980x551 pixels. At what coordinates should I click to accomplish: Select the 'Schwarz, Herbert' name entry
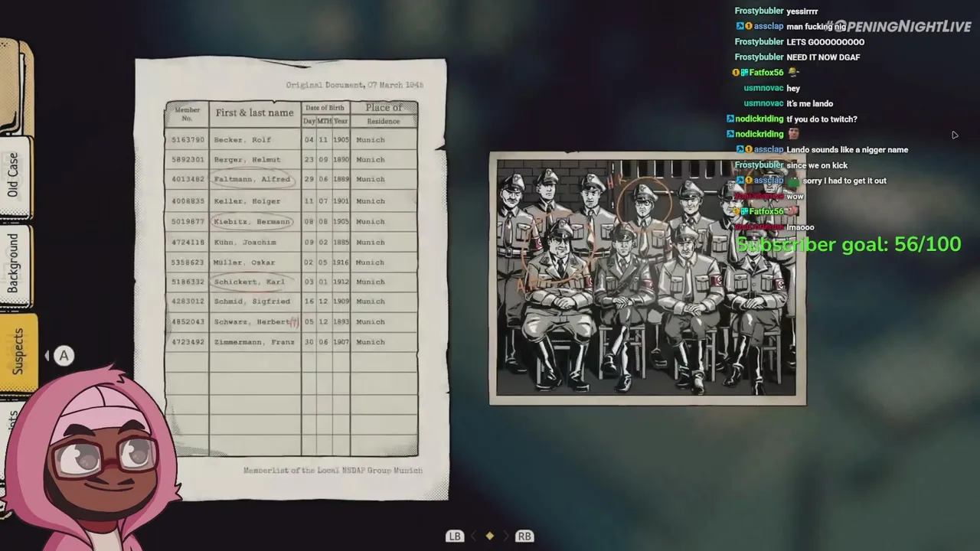(x=252, y=322)
